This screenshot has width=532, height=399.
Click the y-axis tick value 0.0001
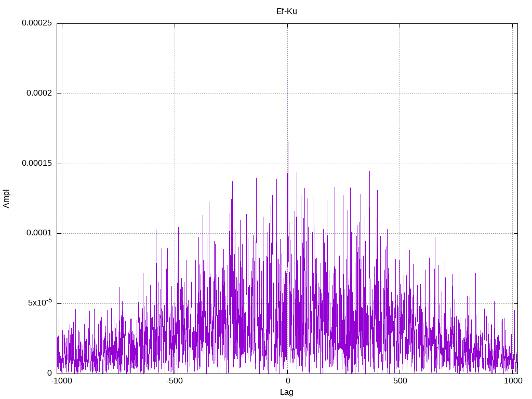39,233
